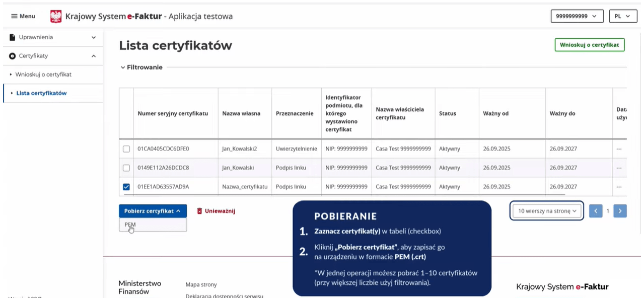Go to next page using right arrow icon
The width and height of the screenshot is (644, 298).
pos(620,211)
